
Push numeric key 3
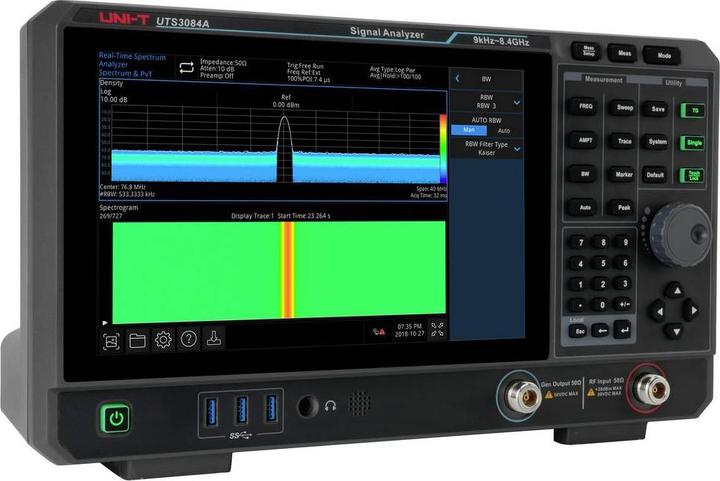click(x=624, y=283)
